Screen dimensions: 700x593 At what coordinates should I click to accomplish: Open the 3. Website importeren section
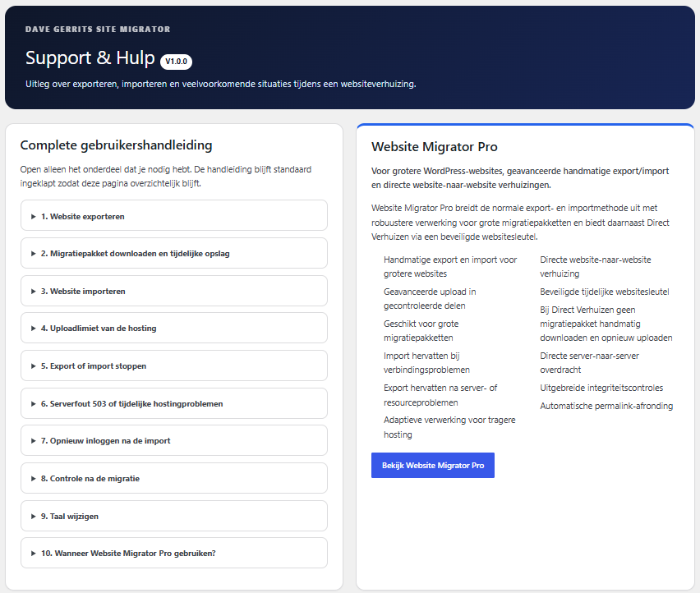[x=173, y=291]
